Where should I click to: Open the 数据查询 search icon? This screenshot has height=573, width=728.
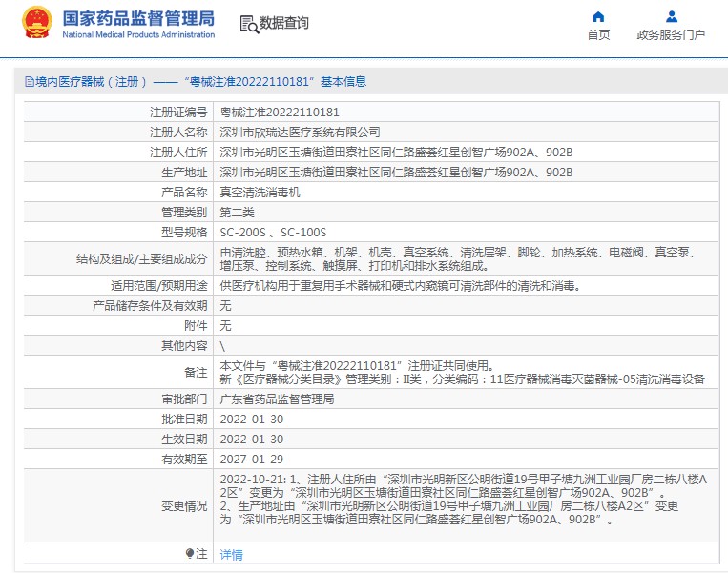click(x=249, y=24)
